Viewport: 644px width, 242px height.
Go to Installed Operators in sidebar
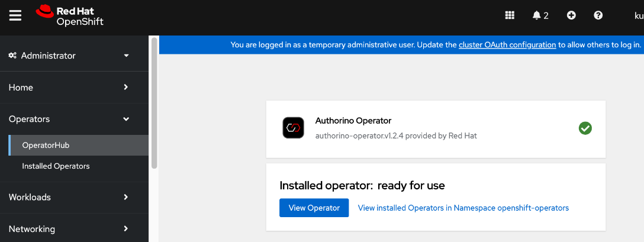pos(78,166)
